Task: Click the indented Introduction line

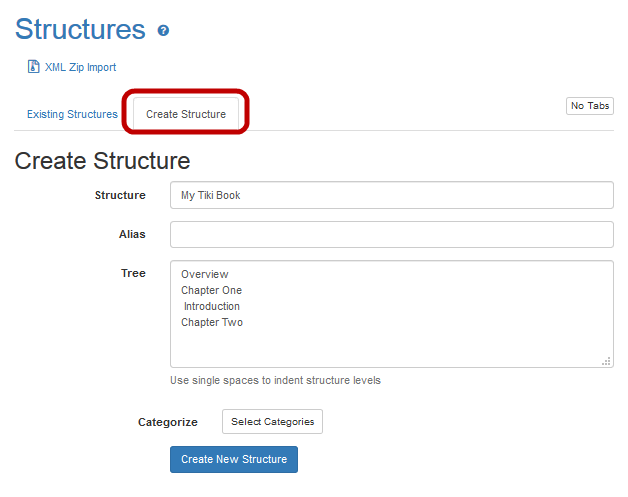Action: tap(212, 306)
